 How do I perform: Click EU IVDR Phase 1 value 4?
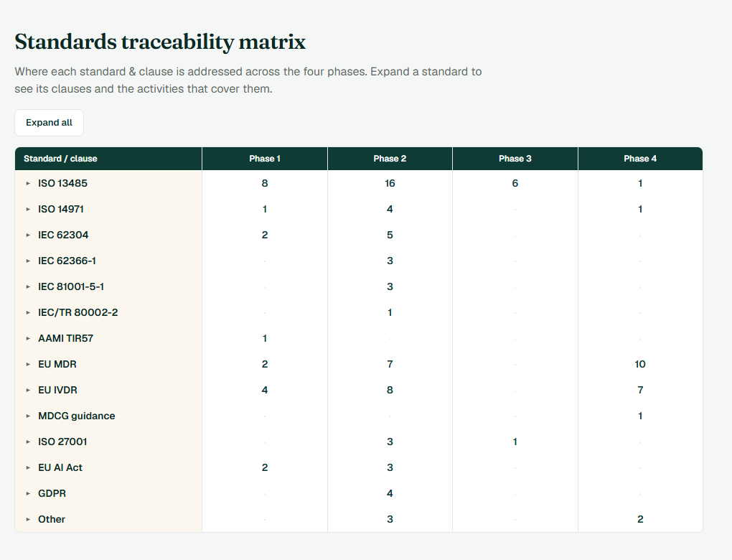click(265, 390)
